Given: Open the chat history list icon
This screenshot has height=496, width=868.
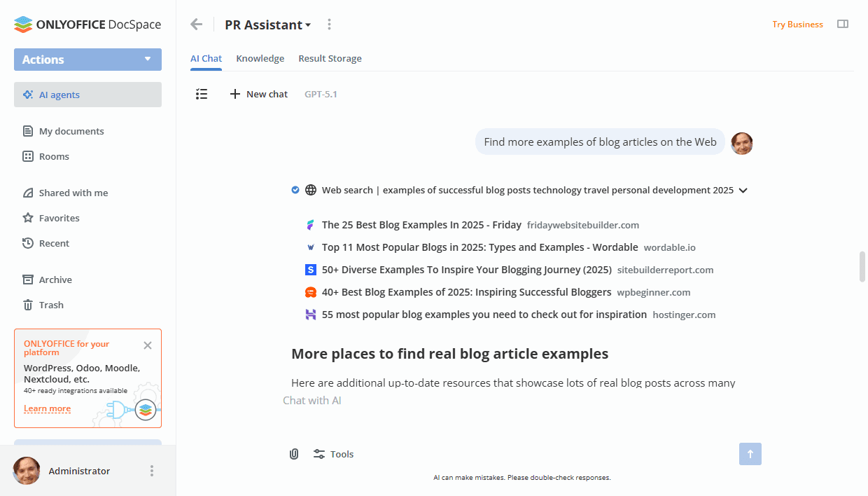Looking at the screenshot, I should (x=202, y=94).
